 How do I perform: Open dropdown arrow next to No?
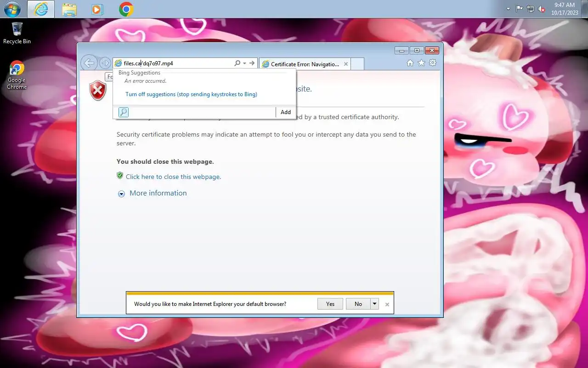tap(375, 304)
